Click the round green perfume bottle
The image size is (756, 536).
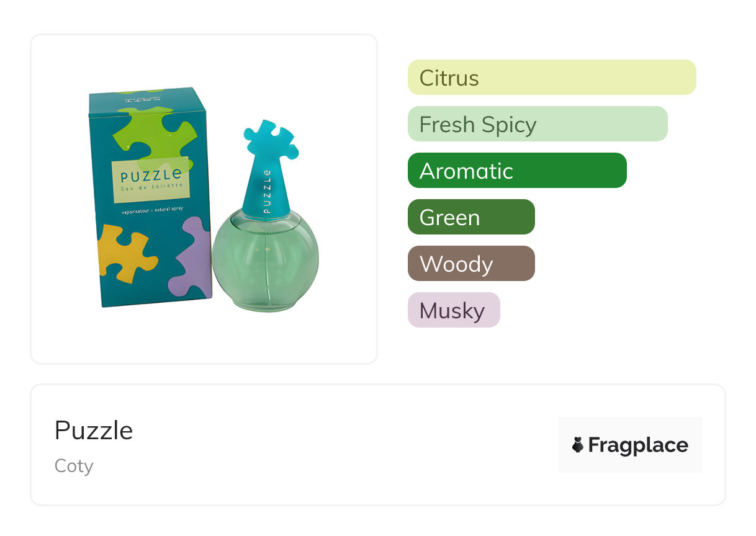pos(265,264)
